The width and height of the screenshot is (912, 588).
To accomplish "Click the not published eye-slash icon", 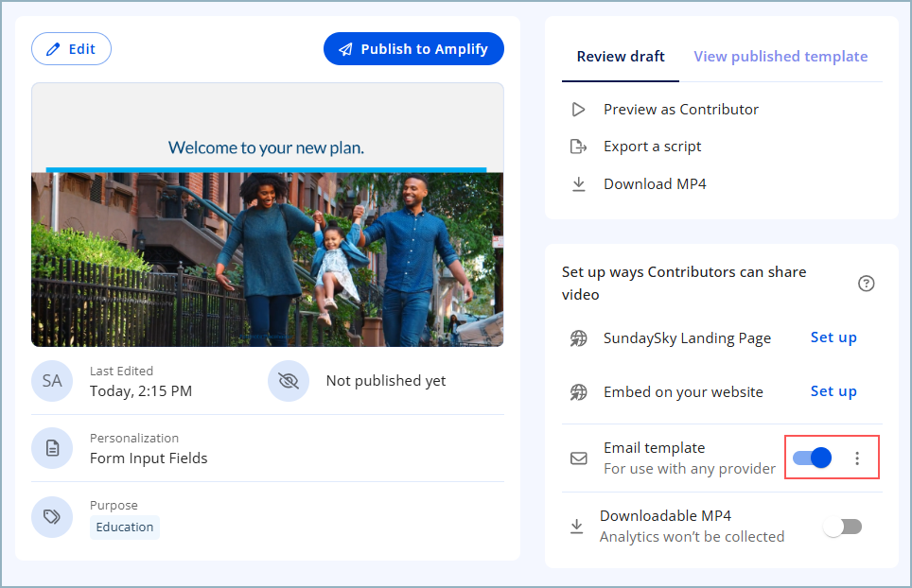I will 289,381.
